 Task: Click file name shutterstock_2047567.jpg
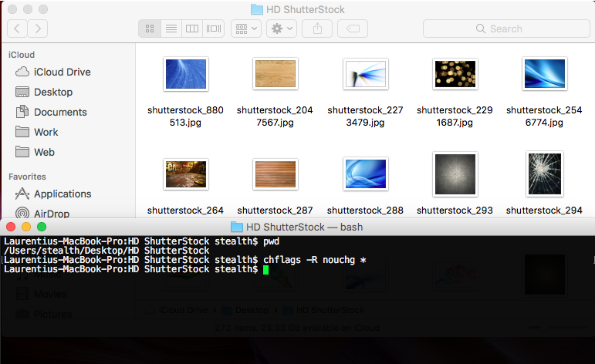tap(275, 116)
